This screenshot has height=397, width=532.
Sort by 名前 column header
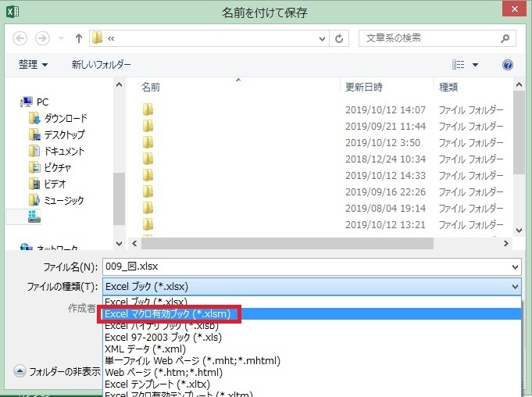click(151, 88)
